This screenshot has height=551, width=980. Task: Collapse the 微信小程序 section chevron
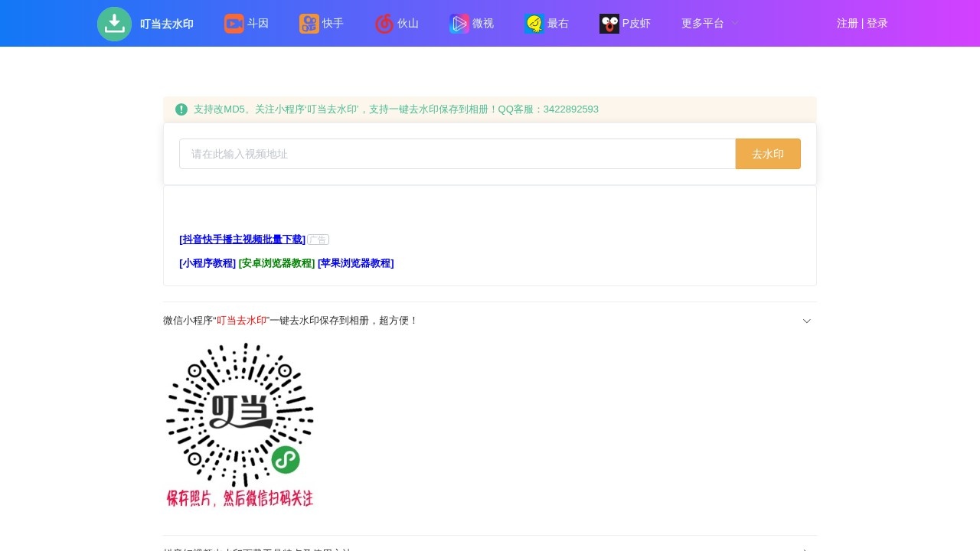coord(806,321)
